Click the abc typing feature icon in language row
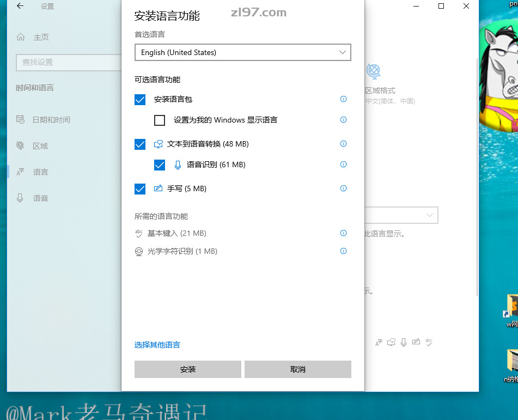Screen dimensions: 518x420 pyautogui.click(x=429, y=342)
